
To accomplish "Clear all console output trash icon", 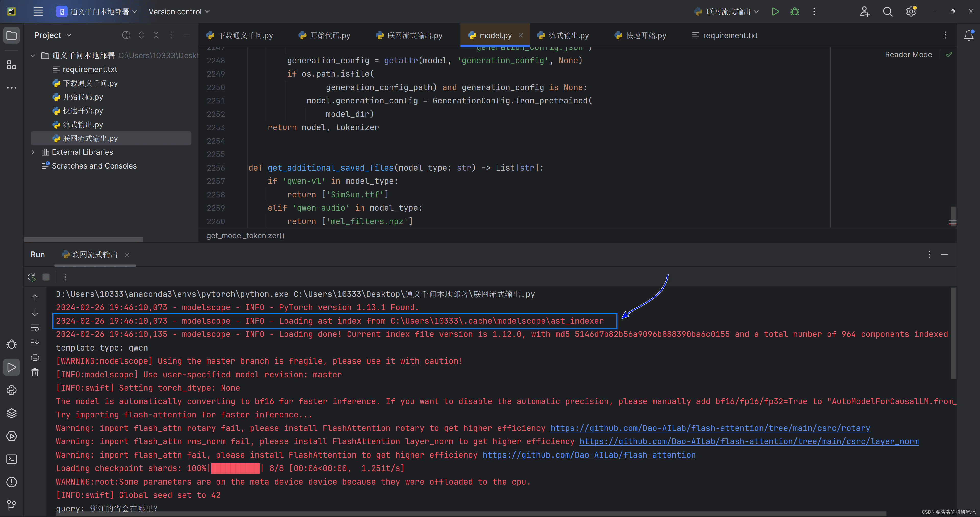I will pyautogui.click(x=35, y=372).
